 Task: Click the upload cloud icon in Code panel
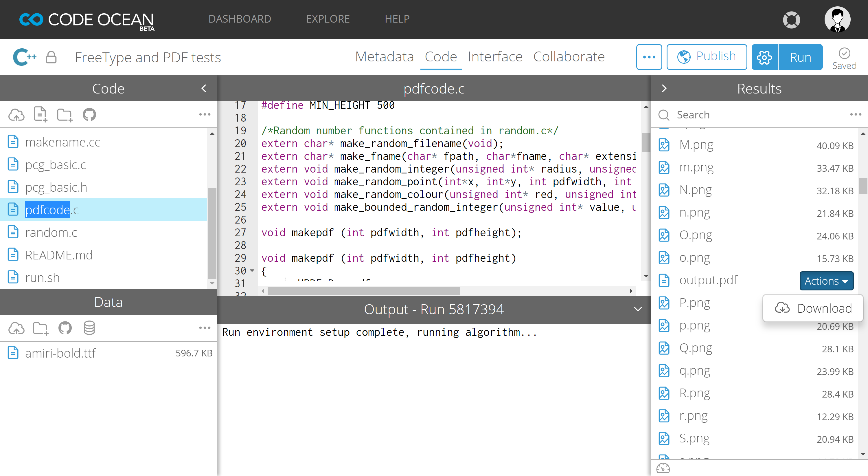pyautogui.click(x=16, y=115)
